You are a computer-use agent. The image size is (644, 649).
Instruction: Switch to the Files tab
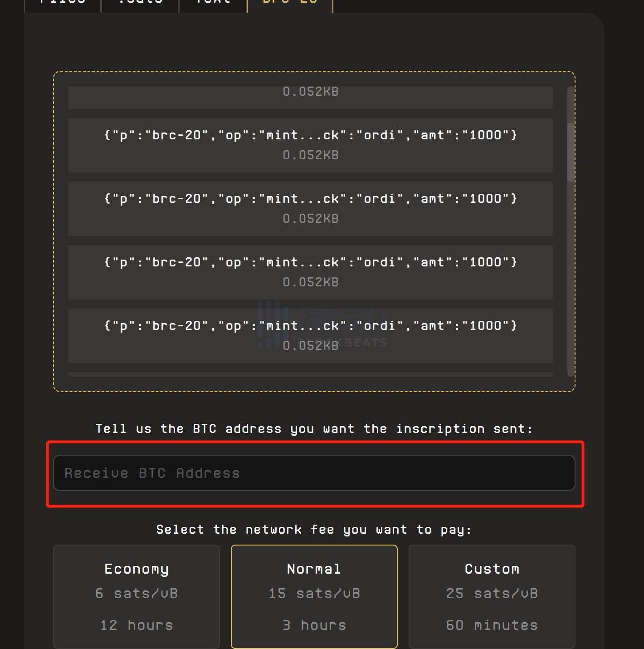pos(62,4)
